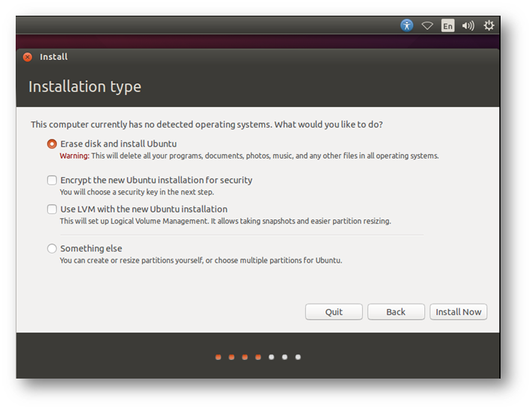Screen dimensions: 532x410
Task: Enable Encrypt the new Ubuntu installation
Action: tap(52, 180)
